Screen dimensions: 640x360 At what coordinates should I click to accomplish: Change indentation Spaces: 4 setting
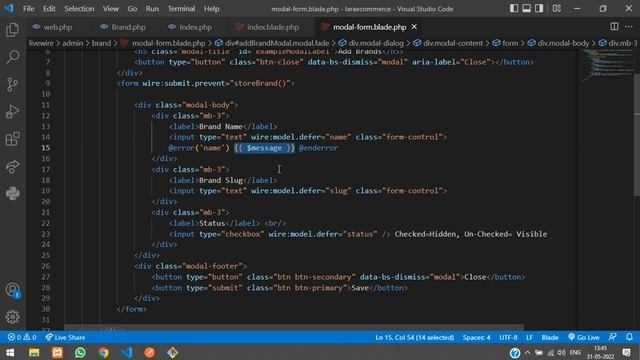click(x=476, y=337)
